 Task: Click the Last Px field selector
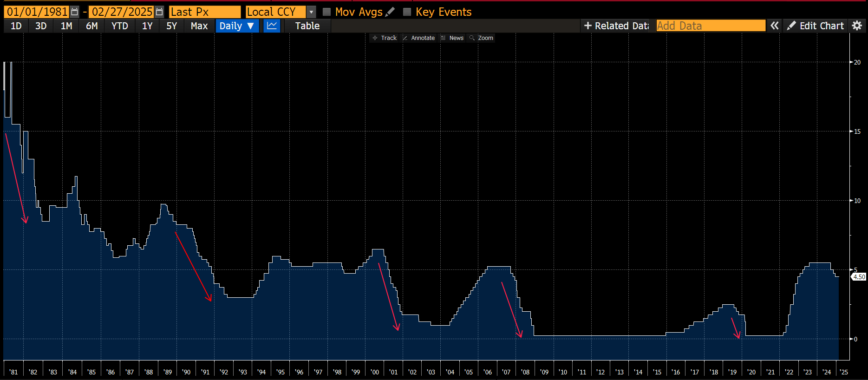[204, 12]
